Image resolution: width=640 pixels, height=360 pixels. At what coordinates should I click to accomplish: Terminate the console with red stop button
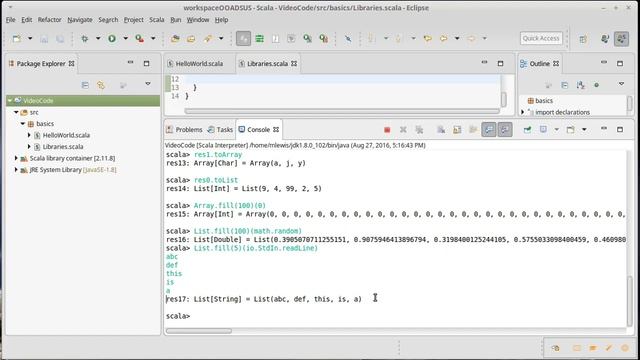click(x=387, y=130)
